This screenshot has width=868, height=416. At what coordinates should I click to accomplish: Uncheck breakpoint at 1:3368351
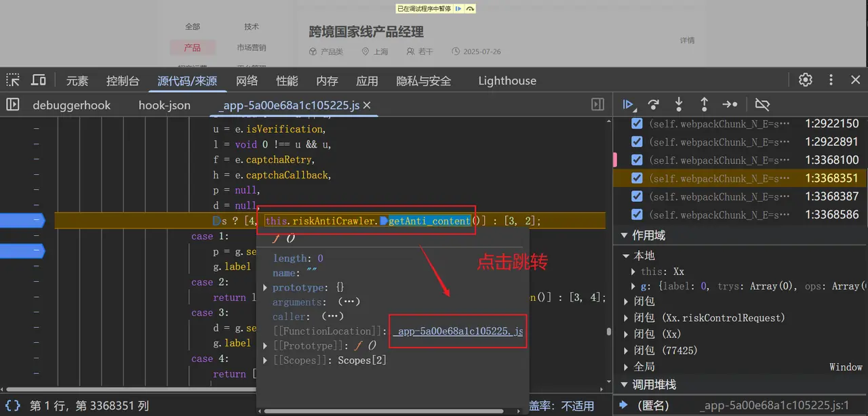(637, 178)
